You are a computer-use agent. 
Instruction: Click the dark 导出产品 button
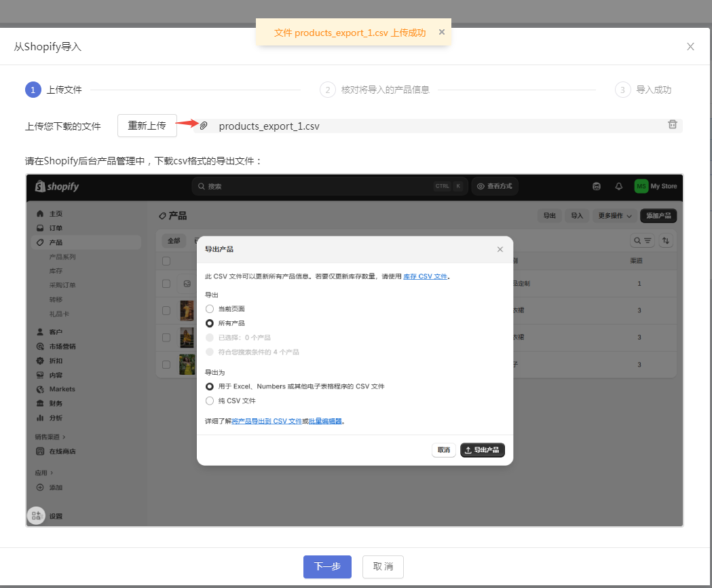482,450
